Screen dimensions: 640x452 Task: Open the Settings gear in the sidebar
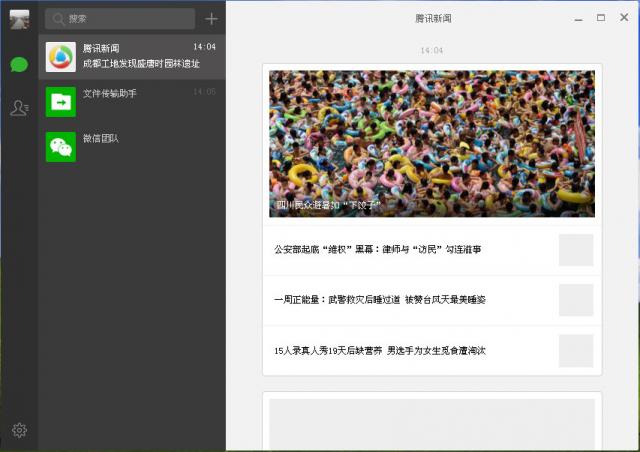click(x=19, y=430)
